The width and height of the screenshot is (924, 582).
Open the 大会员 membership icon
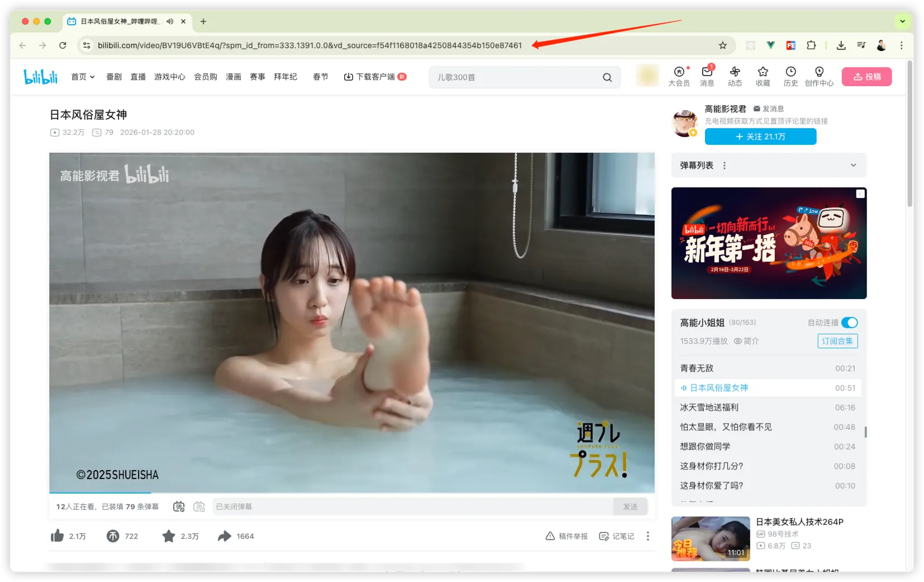tap(679, 77)
